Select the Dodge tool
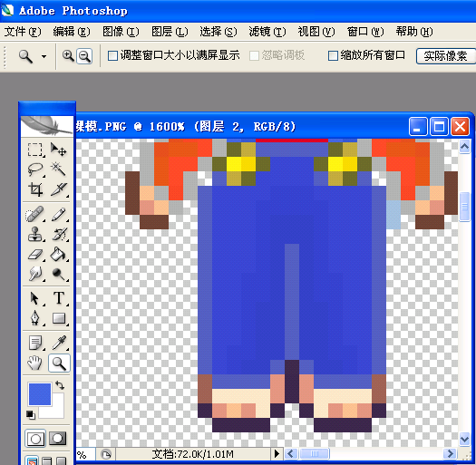 click(x=58, y=274)
